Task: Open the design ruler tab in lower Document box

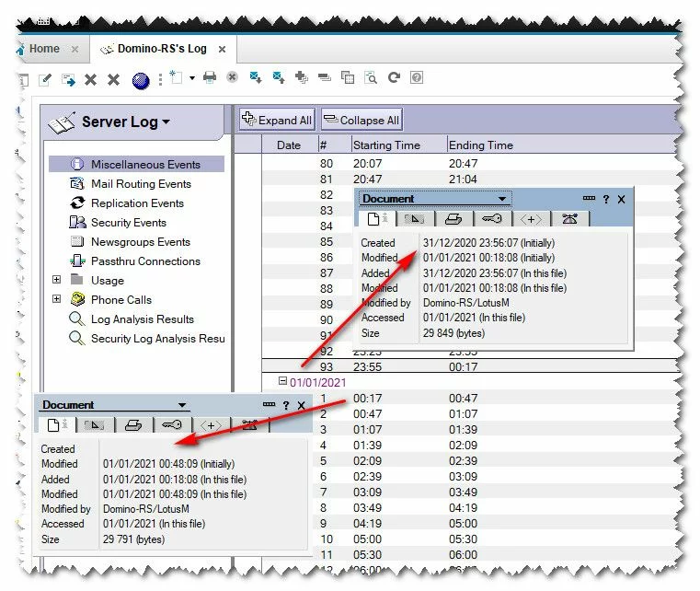Action: [x=95, y=424]
